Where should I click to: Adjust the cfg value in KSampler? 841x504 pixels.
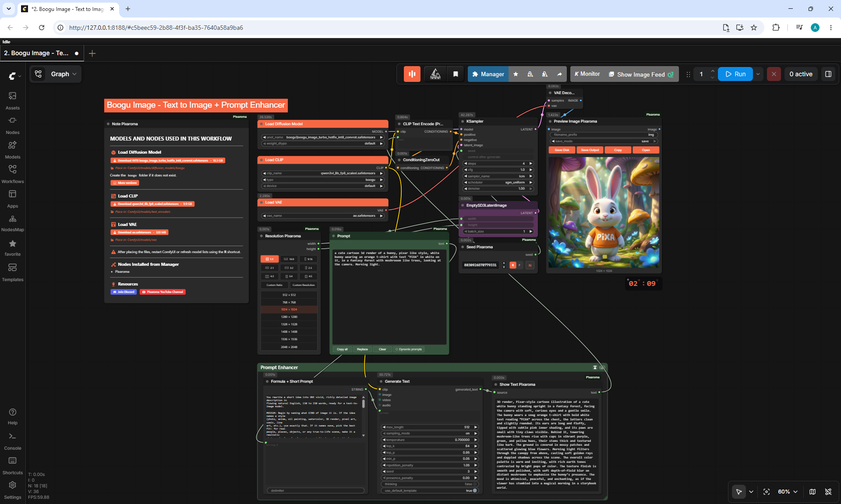[498, 169]
